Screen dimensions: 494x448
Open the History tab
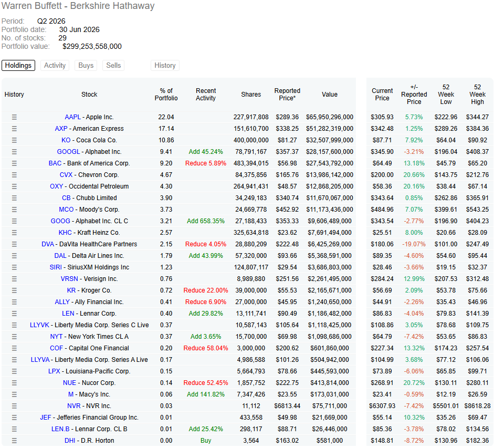click(165, 65)
